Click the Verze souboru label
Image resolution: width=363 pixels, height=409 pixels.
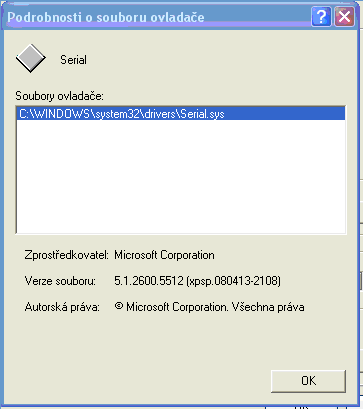tap(60, 281)
